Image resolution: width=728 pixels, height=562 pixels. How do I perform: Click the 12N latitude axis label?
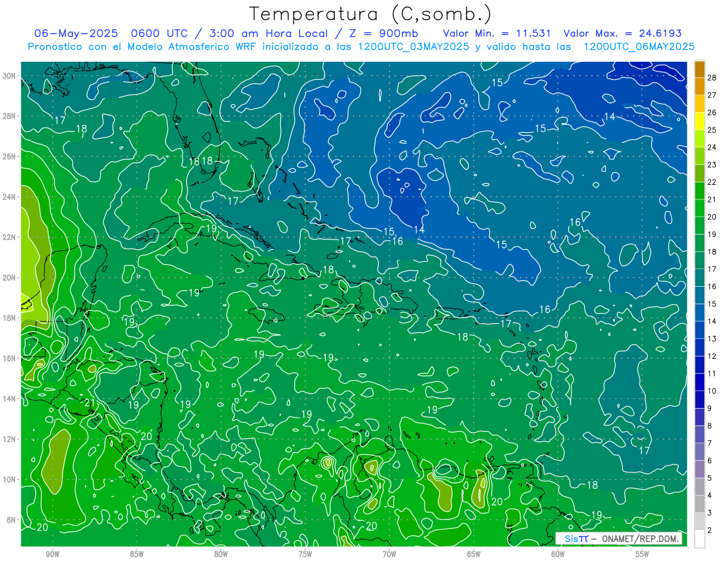(x=10, y=439)
